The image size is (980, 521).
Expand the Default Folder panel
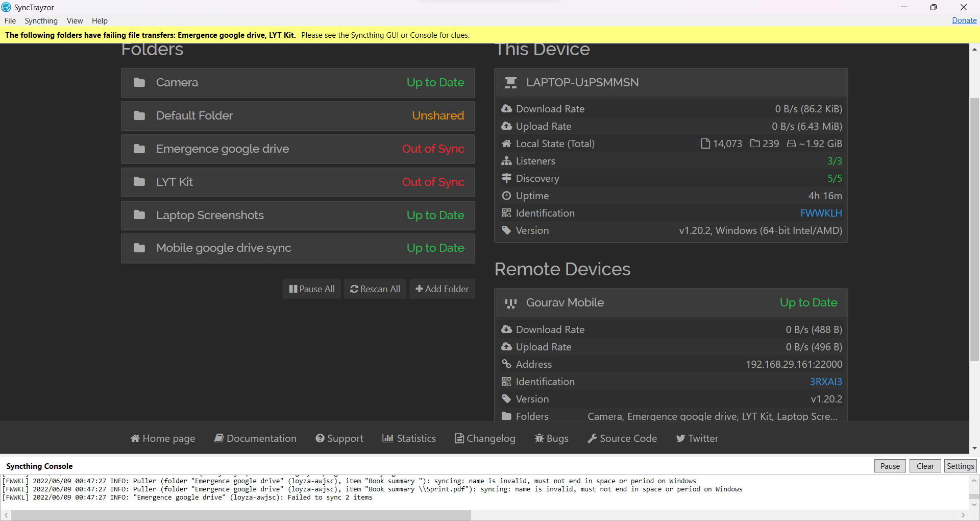coord(298,116)
